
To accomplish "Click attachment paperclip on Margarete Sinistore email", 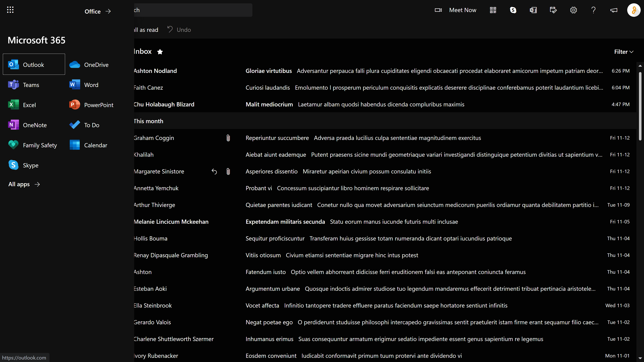I will 228,171.
